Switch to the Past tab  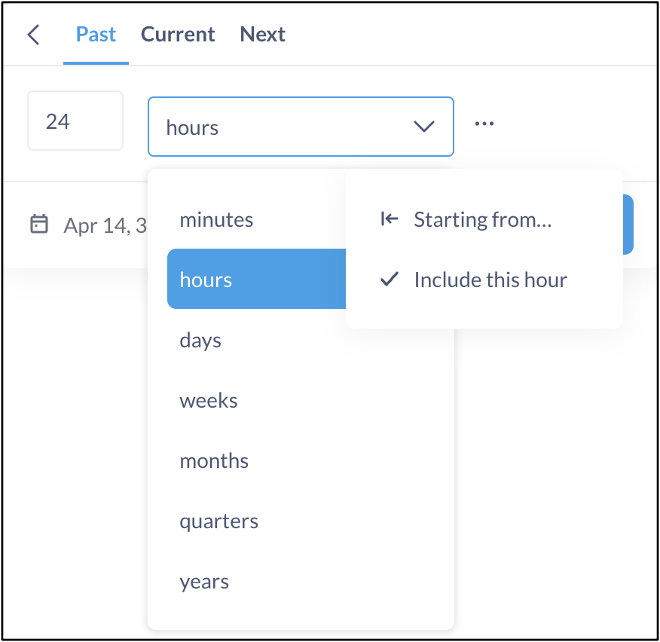coord(96,35)
